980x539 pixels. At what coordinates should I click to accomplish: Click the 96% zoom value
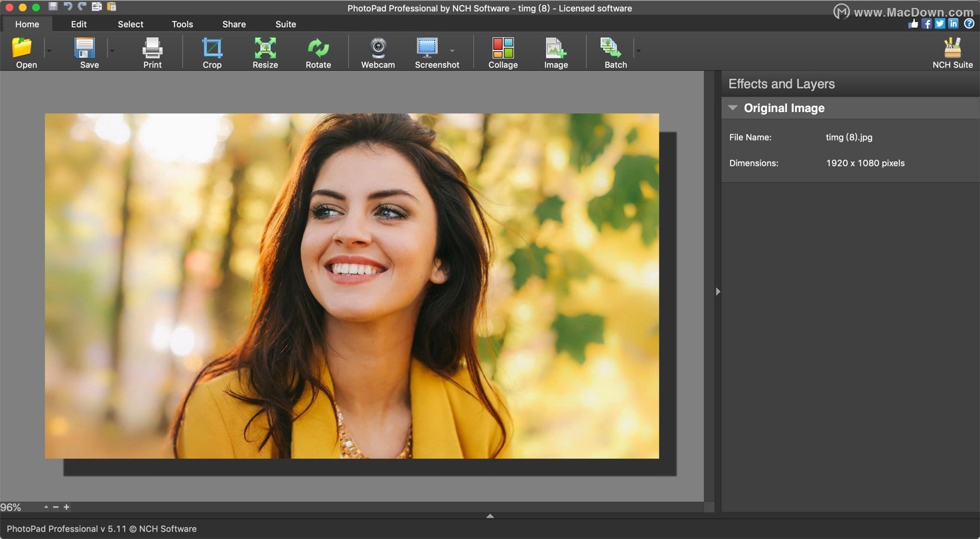pos(11,507)
